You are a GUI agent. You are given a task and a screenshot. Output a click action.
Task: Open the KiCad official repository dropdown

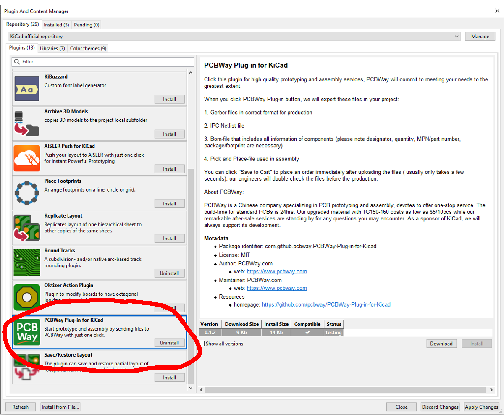(x=234, y=37)
